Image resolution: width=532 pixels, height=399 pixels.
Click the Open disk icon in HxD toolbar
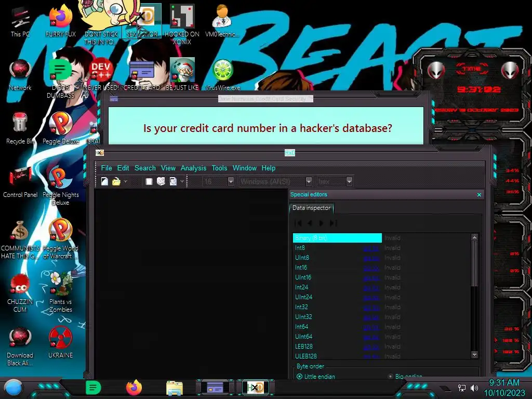point(161,181)
